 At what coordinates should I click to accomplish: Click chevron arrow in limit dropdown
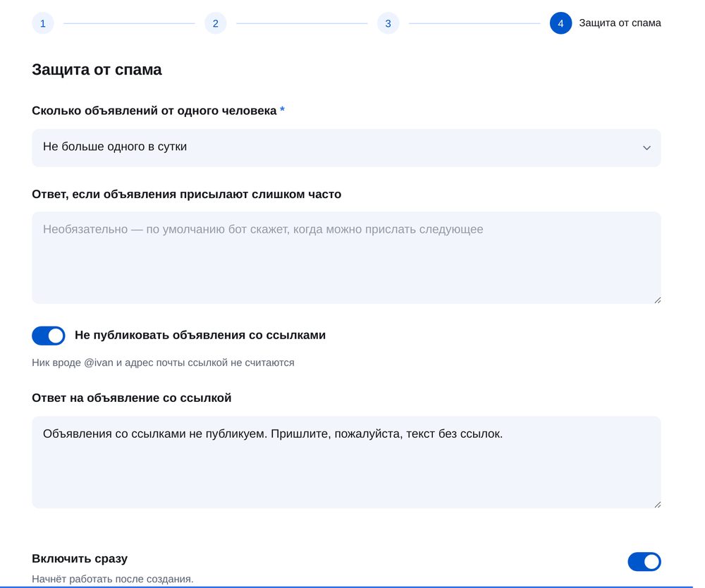pyautogui.click(x=646, y=148)
